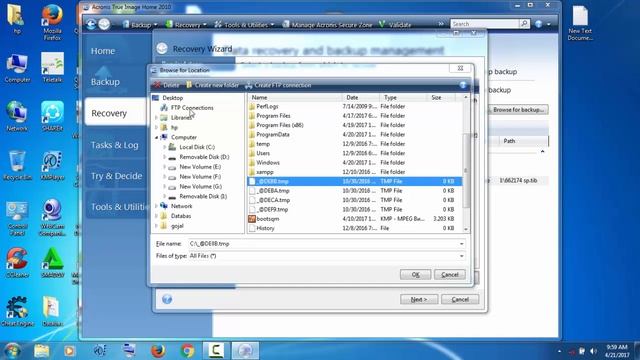Select Program Files (x86) folder row

[354, 125]
